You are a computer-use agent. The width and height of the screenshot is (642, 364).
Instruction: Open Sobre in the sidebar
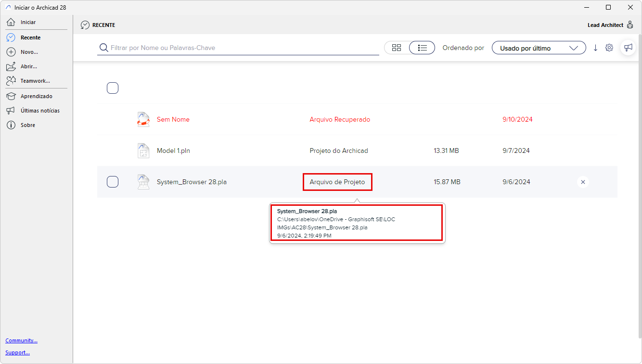[28, 125]
